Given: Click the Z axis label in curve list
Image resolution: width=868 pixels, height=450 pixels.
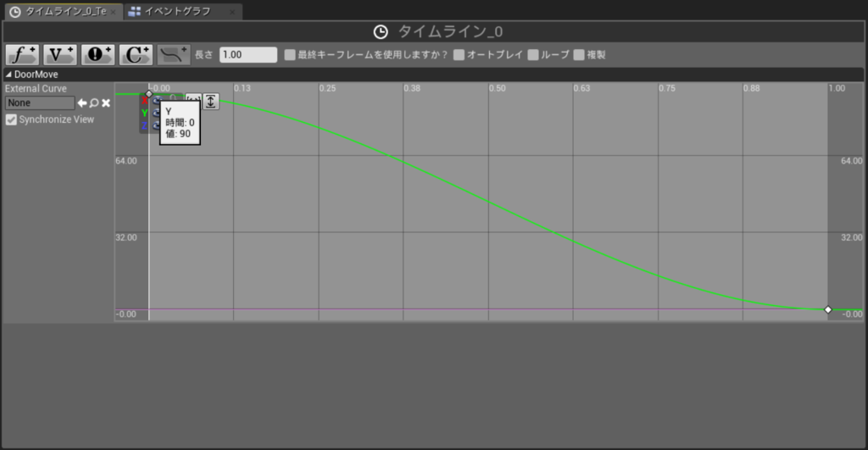Looking at the screenshot, I should pyautogui.click(x=144, y=125).
